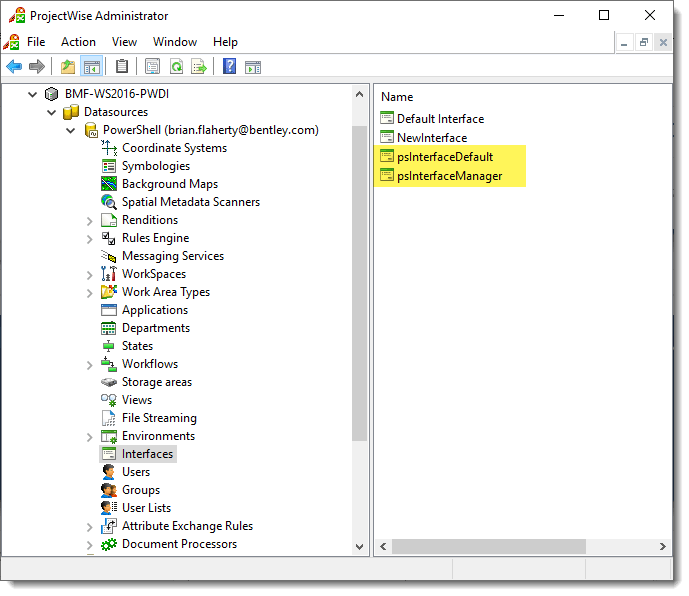The image size is (689, 596).
Task: Collapse the Datasources tree node
Action: tap(51, 112)
